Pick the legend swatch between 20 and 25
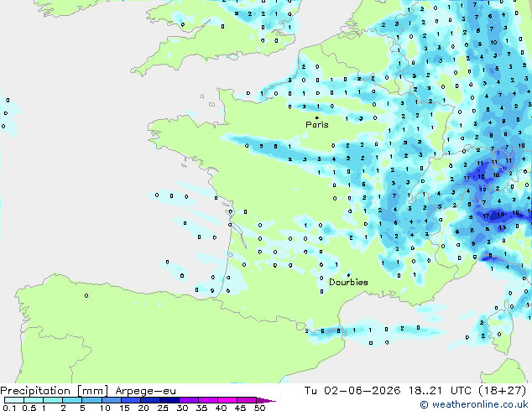 150,400
